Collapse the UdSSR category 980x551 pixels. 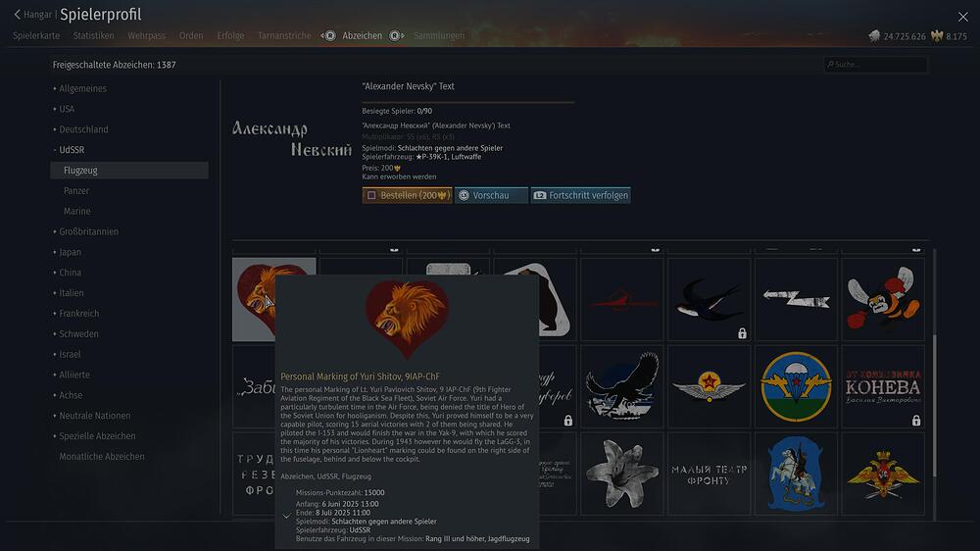point(72,149)
